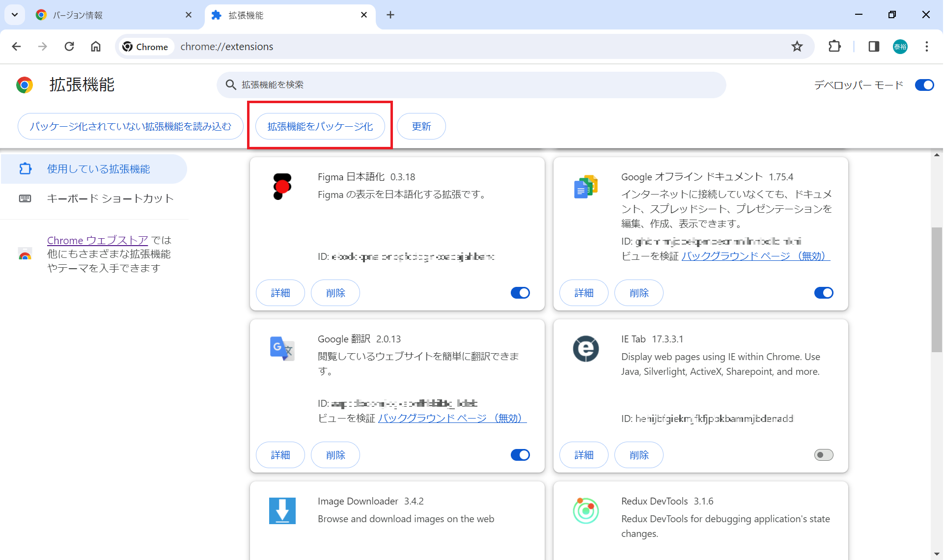
Task: Open 詳細 for Figma 日本語化
Action: (x=280, y=293)
